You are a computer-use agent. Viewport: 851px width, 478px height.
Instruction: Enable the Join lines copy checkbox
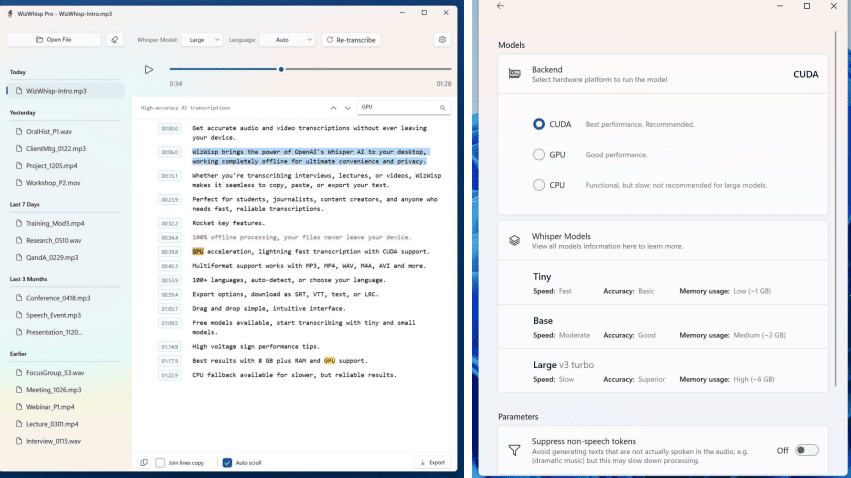pyautogui.click(x=160, y=463)
